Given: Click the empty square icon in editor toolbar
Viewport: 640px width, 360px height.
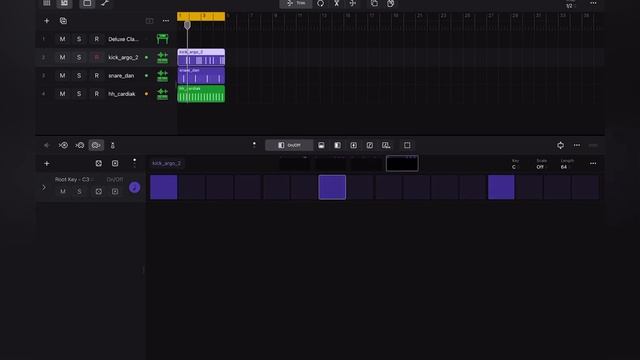Looking at the screenshot, I should coord(407,145).
